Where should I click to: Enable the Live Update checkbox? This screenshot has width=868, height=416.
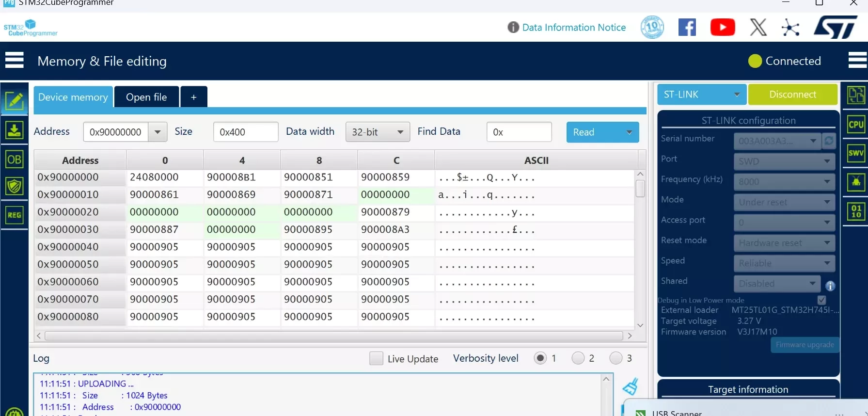(376, 358)
